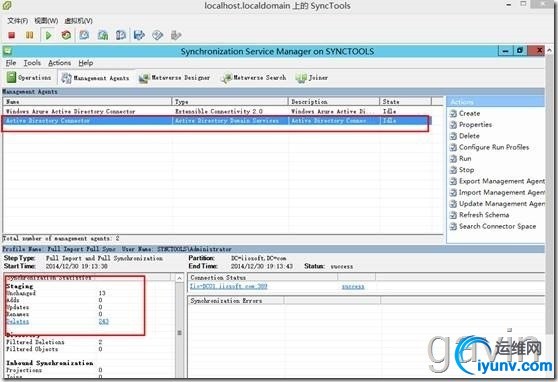Click the Synchronization Errors column header

pyautogui.click(x=236, y=300)
